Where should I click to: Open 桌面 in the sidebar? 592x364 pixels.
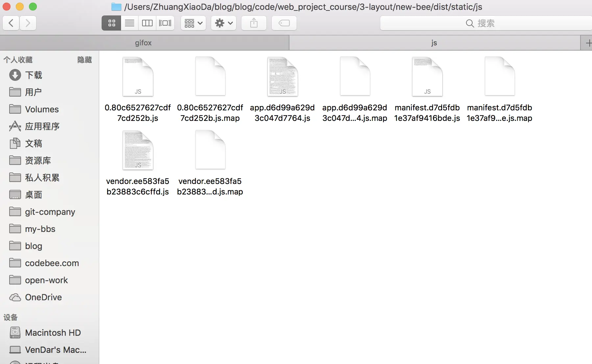tap(49, 195)
